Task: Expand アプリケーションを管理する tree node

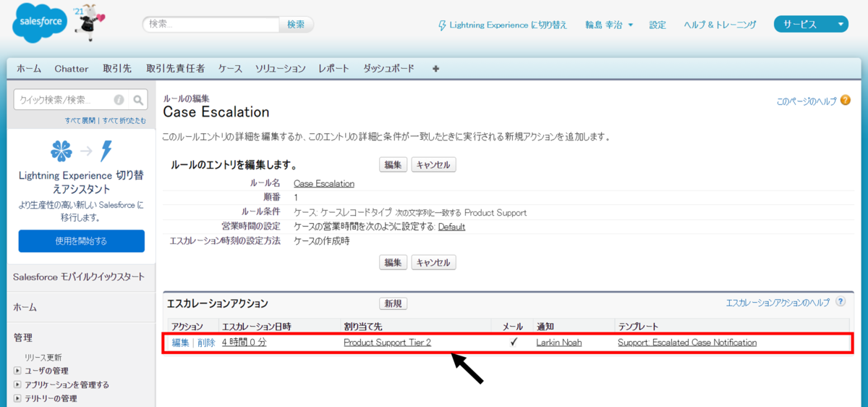Action: (x=17, y=385)
